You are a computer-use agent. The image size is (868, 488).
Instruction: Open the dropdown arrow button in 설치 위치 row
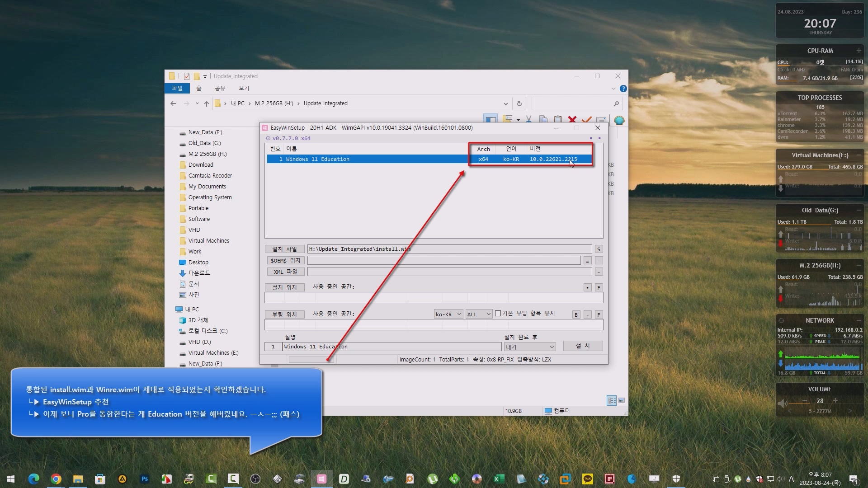tap(587, 288)
